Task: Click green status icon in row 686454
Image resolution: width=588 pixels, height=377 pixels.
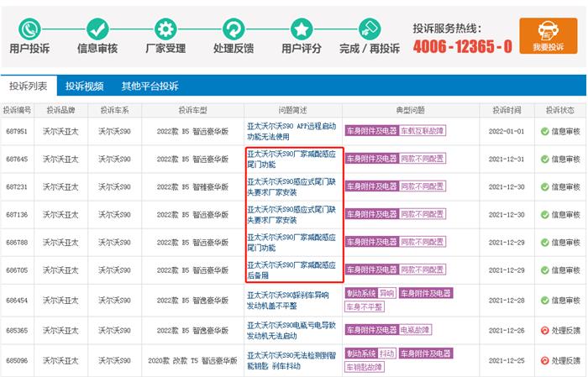Action: coord(545,301)
